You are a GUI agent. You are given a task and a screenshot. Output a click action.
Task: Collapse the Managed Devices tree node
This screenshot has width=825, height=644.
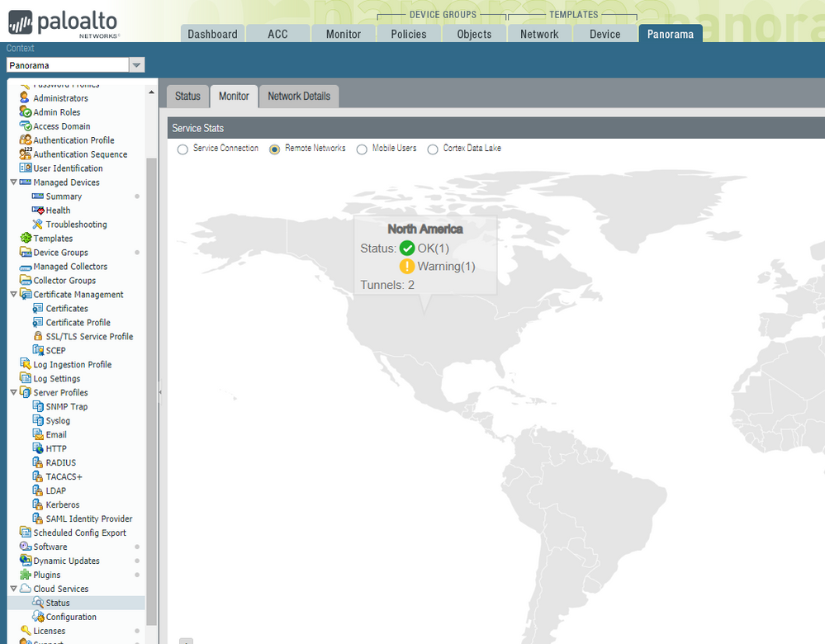(13, 182)
